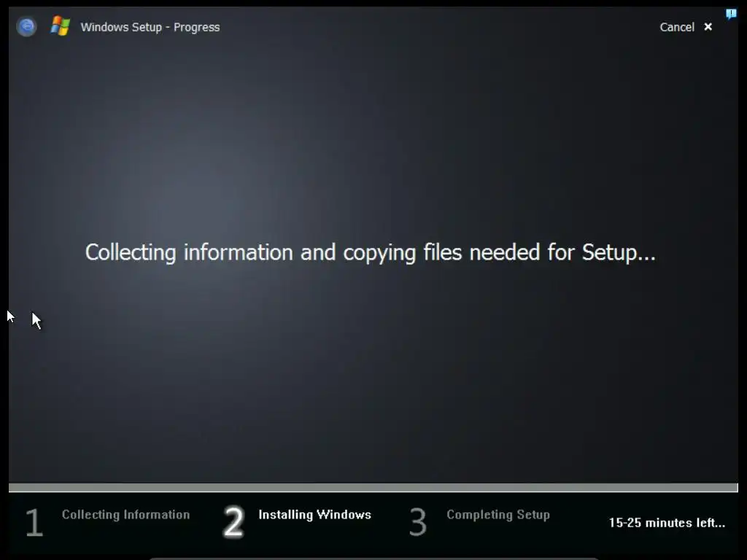Click the blue notification icon in corner
The width and height of the screenshot is (747, 560).
tap(731, 15)
